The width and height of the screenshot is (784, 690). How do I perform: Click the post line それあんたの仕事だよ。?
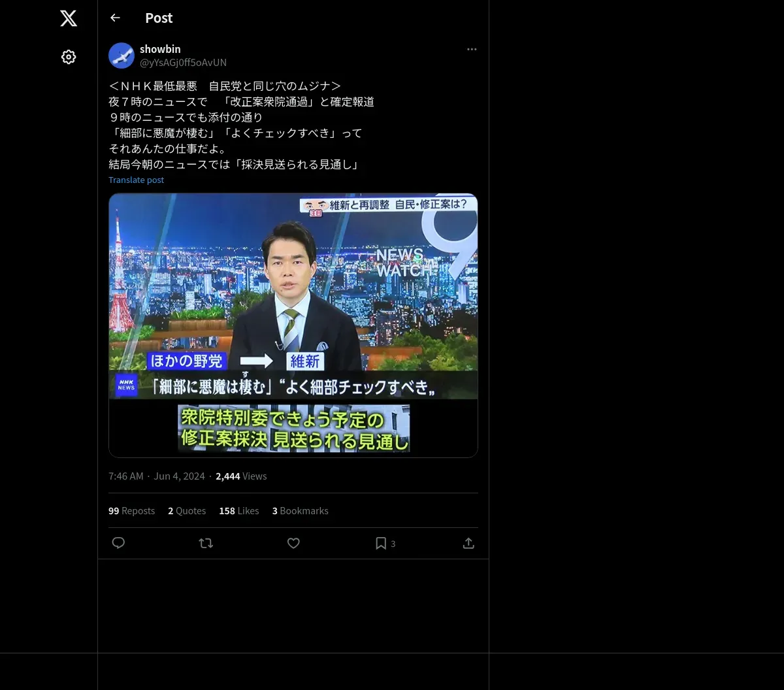168,149
